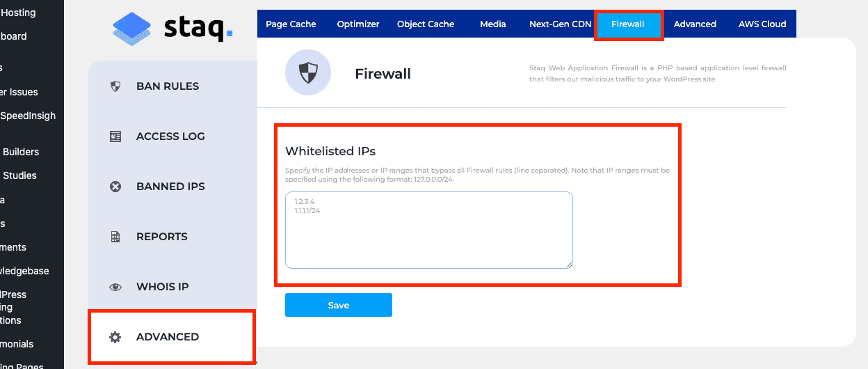The height and width of the screenshot is (369, 868).
Task: Click the Reports document icon
Action: click(x=116, y=237)
